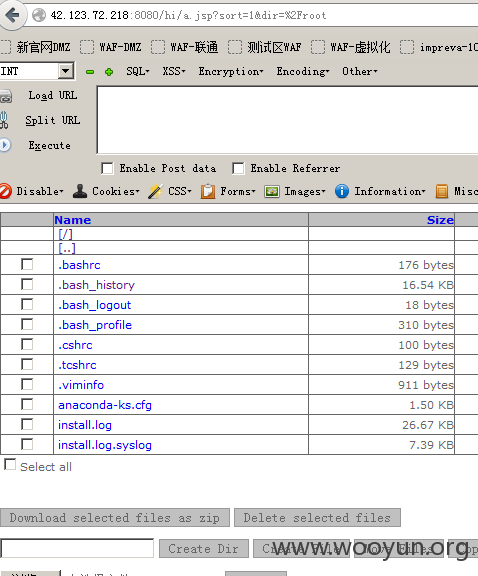The width and height of the screenshot is (478, 576).
Task: Open the Information toolbar menu
Action: tap(390, 191)
